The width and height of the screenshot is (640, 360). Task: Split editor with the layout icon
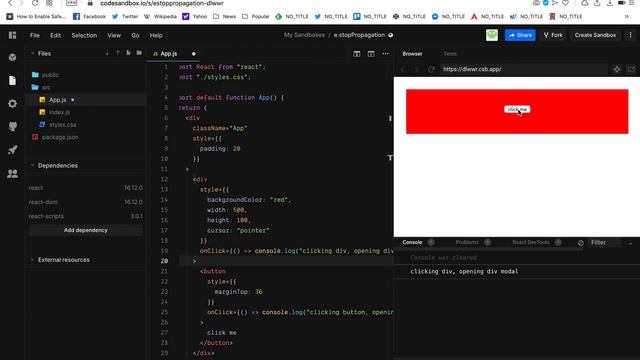357,54
